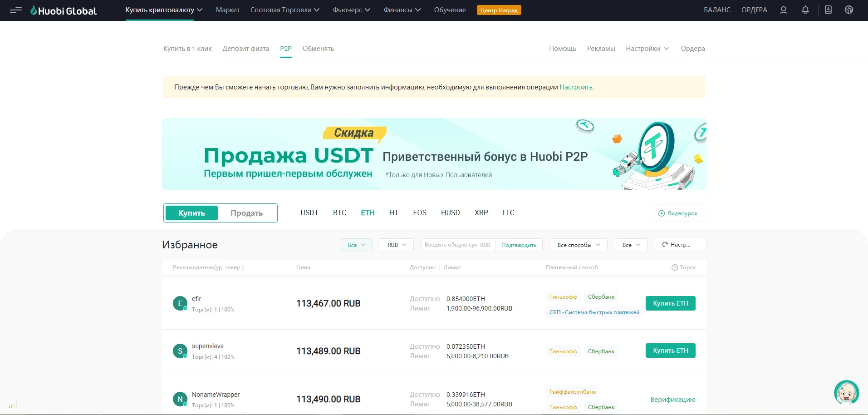Viewport: 868px width, 415px height.
Task: Expand Спотовая Торговля menu
Action: tap(285, 10)
